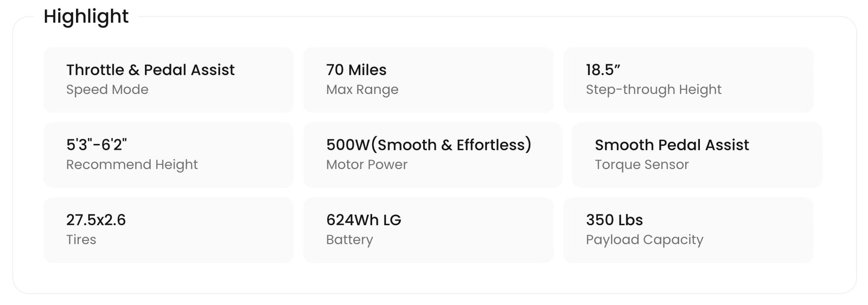Viewport: 868px width, 305px height.
Task: Click the 'Torque Sensor' label
Action: click(641, 164)
